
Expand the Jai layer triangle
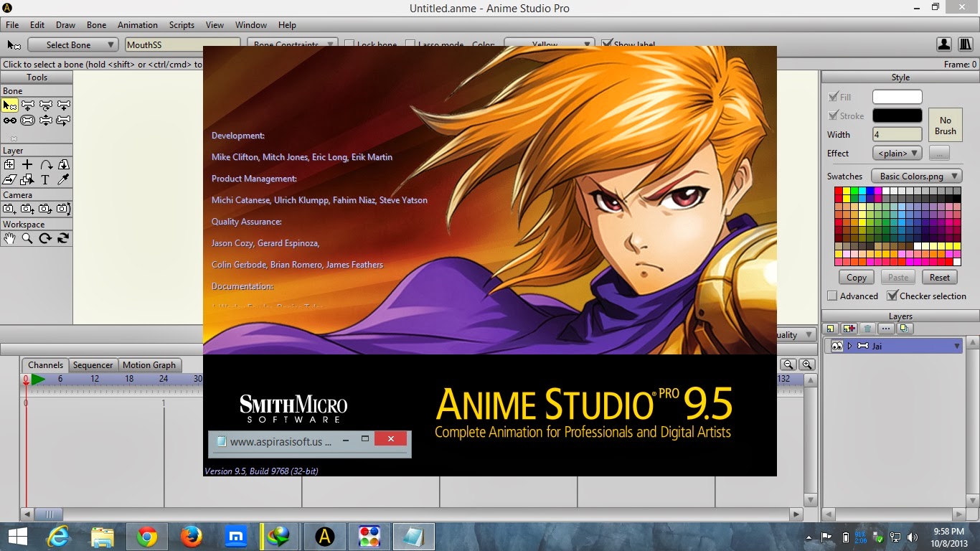pos(850,346)
